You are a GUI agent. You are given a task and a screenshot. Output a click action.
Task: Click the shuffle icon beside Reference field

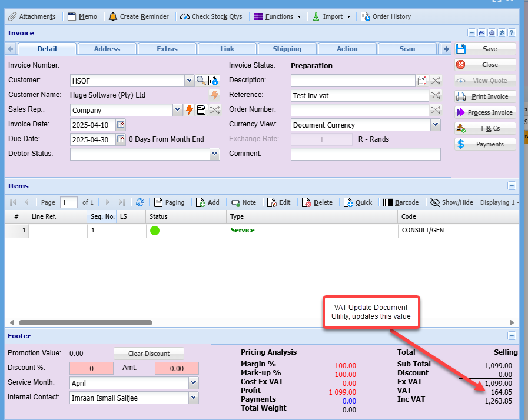[435, 95]
